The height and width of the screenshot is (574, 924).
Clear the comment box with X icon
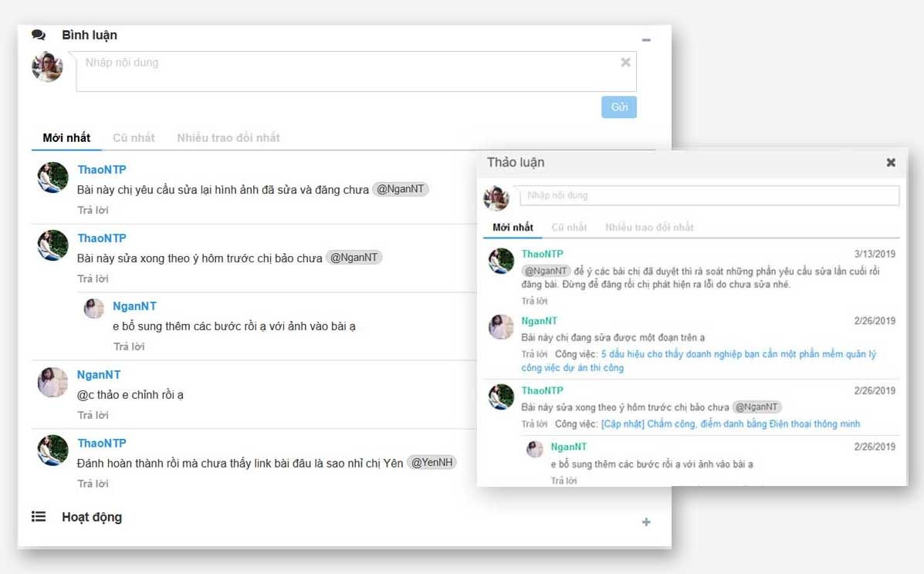click(x=625, y=62)
